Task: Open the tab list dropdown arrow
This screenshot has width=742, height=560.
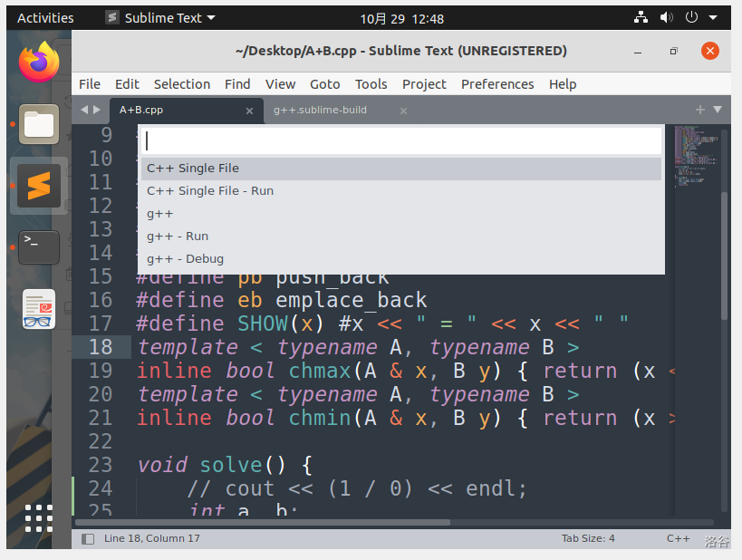Action: coord(718,110)
